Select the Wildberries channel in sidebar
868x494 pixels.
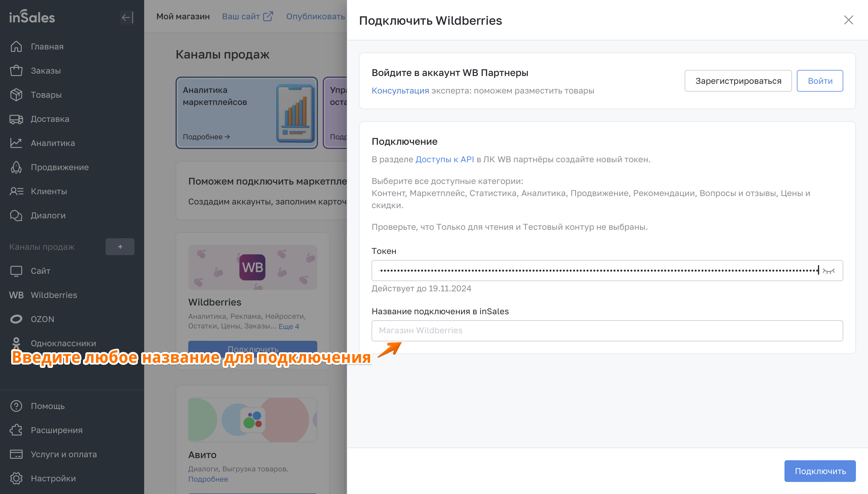(54, 295)
